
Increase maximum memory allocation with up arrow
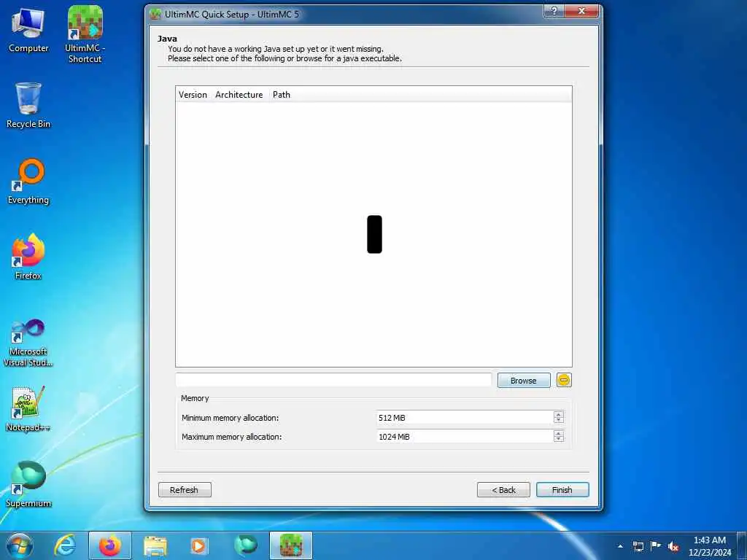pos(559,433)
